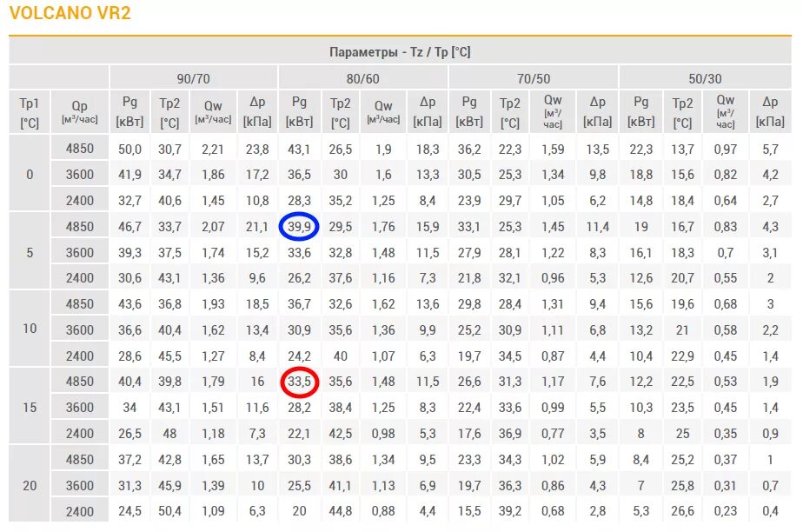Click the cell with value 13,4
Viewport: 803px width, 532px height.
[x=257, y=330]
